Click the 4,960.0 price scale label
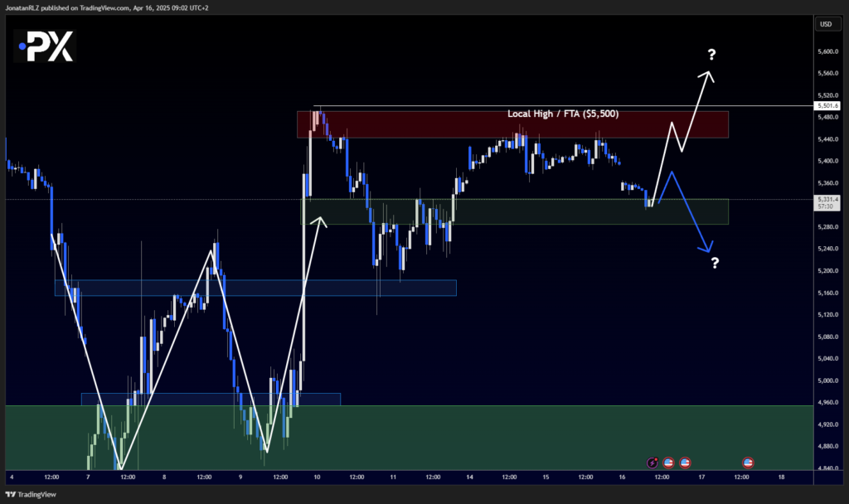The image size is (849, 504). tap(828, 403)
